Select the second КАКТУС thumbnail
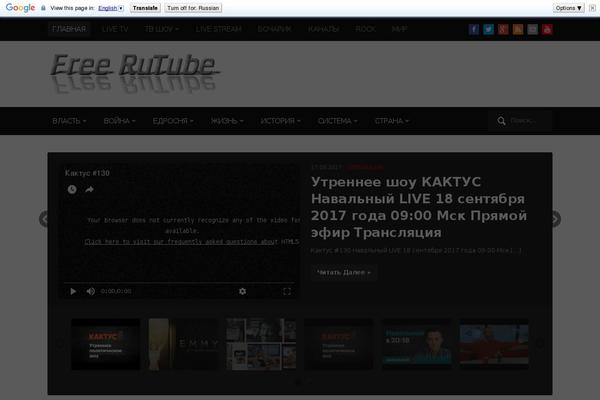The image size is (600, 400). point(339,344)
